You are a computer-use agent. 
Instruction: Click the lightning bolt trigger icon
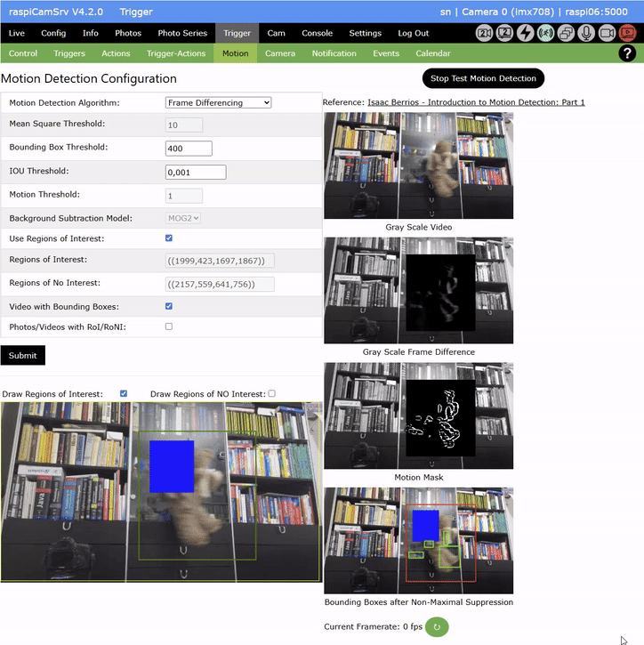(x=525, y=33)
